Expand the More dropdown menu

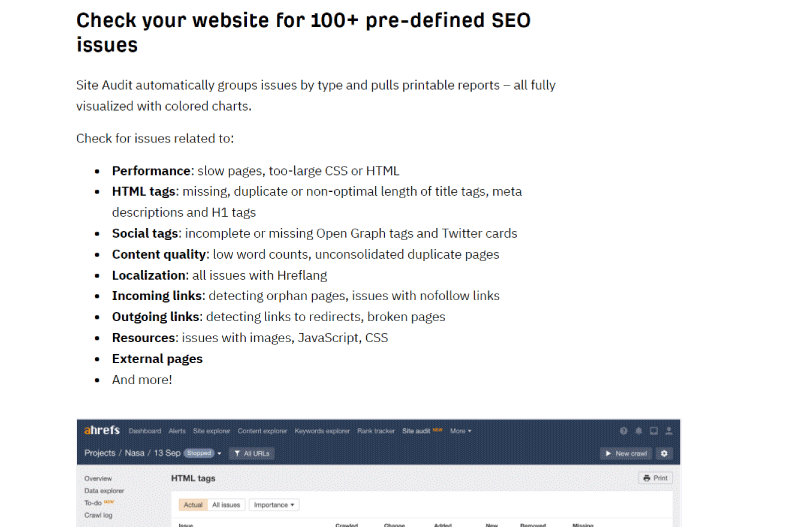point(461,431)
